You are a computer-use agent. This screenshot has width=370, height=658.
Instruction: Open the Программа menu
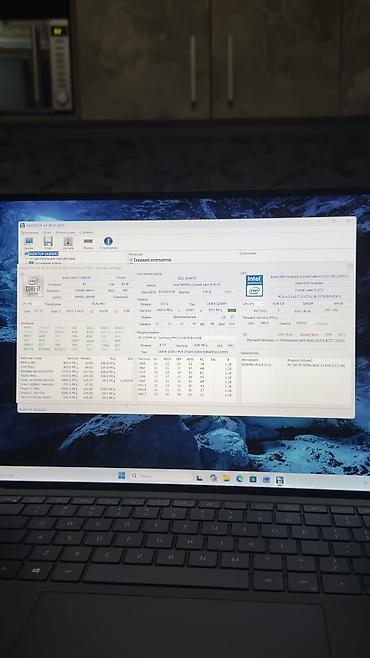click(x=30, y=232)
